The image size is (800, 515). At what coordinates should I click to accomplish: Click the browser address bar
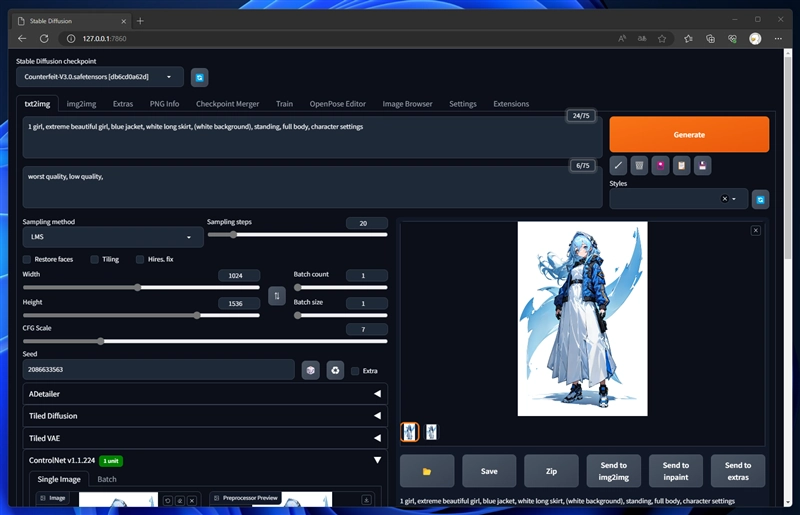[337, 38]
